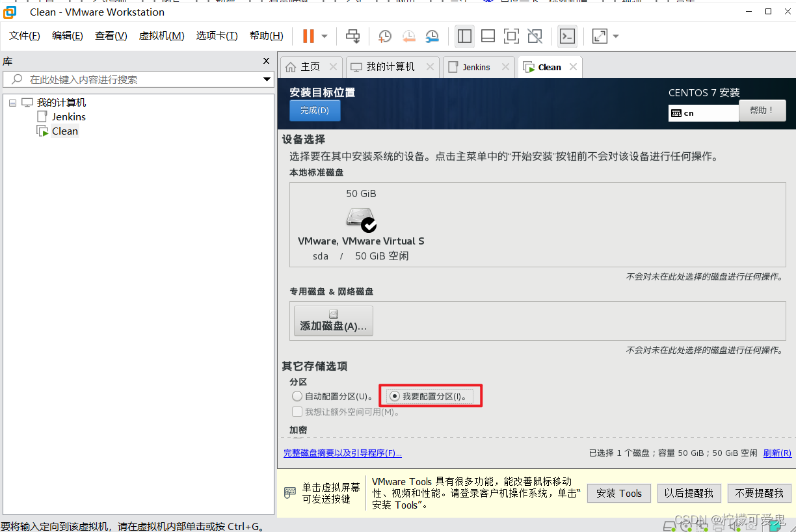Tick 我想让额外空间可用 checkbox

297,412
